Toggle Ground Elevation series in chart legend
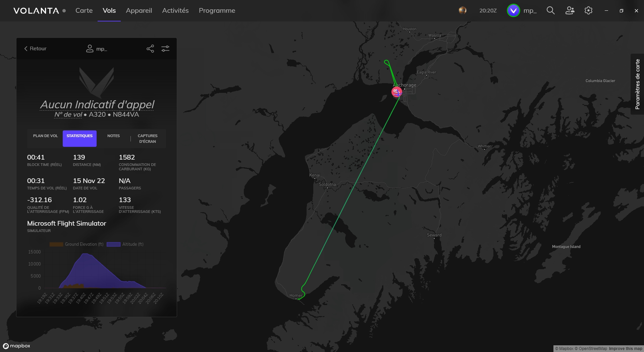Viewport: 644px width, 352px height. [x=76, y=244]
